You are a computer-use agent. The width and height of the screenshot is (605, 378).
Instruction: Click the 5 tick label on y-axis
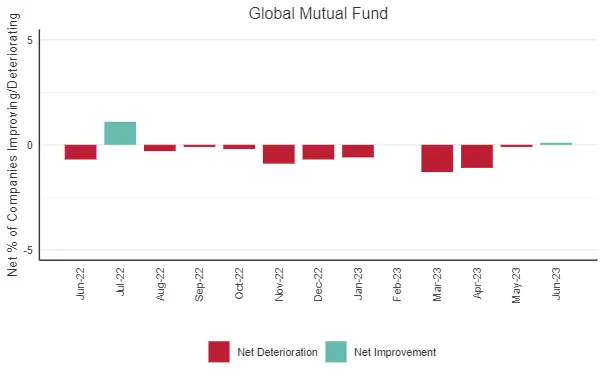click(x=30, y=40)
